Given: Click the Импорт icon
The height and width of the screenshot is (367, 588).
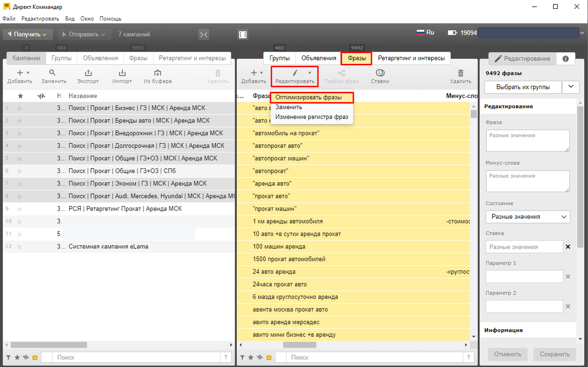Looking at the screenshot, I should [122, 73].
